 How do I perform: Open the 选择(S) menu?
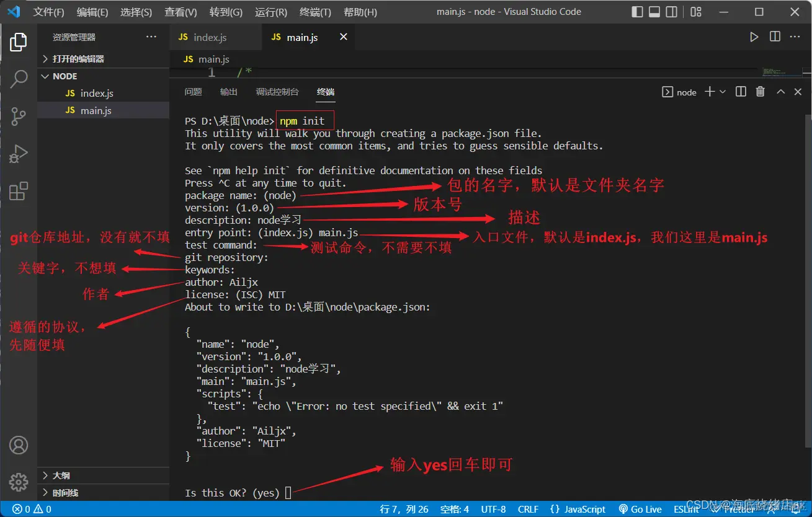coord(136,12)
